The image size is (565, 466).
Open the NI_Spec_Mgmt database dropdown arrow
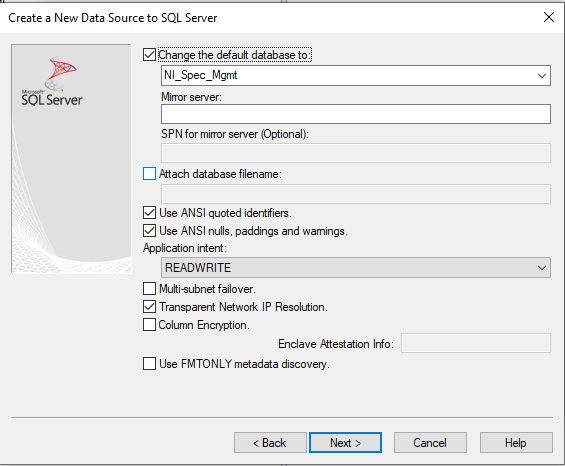click(542, 76)
